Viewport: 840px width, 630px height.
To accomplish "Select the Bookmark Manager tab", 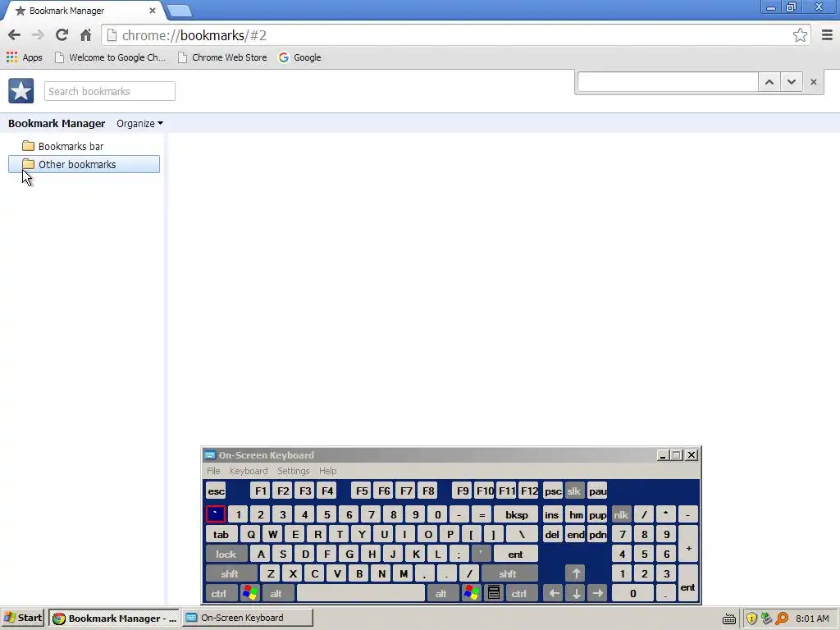I will pos(83,11).
